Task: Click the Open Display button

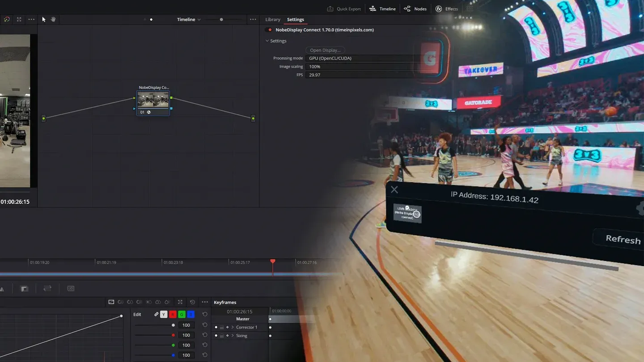Action: point(325,50)
